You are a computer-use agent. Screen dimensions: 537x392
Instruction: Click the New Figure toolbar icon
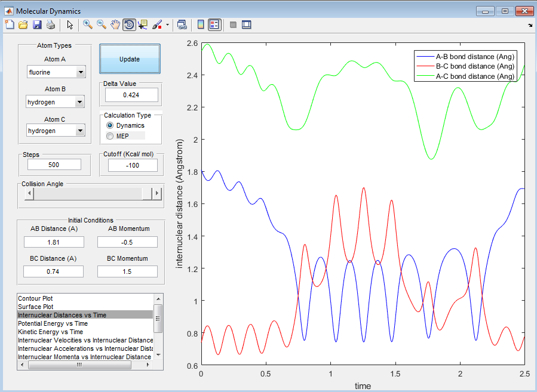tap(10, 24)
